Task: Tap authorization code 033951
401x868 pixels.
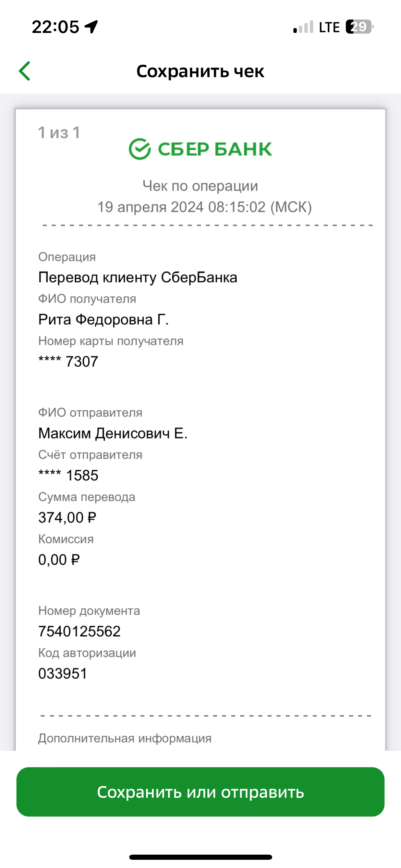Action: (x=63, y=674)
